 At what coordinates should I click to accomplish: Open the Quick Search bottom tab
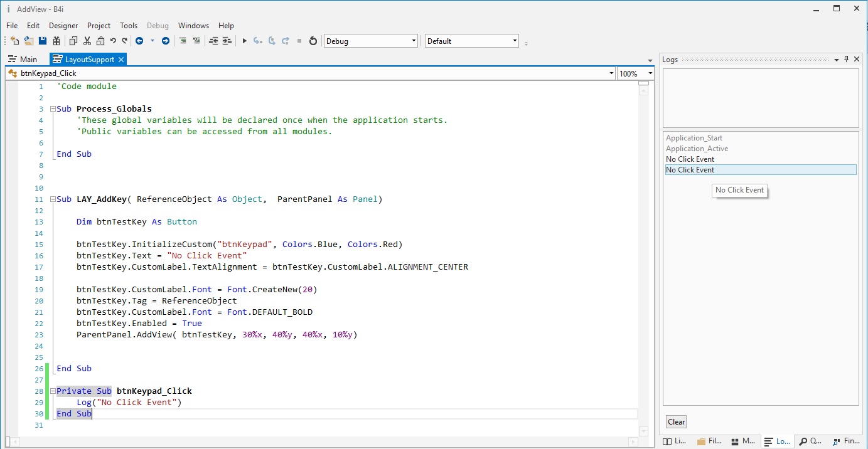[x=810, y=441]
